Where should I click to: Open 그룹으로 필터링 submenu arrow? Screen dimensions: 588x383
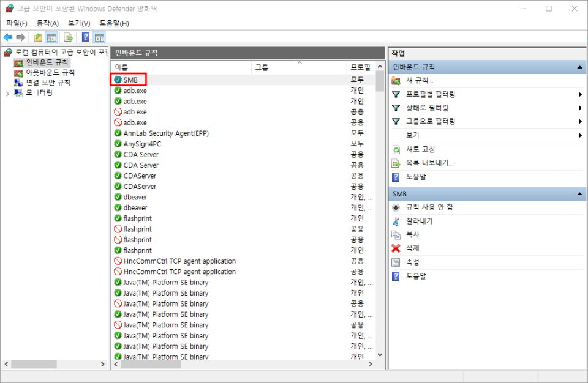coord(580,121)
